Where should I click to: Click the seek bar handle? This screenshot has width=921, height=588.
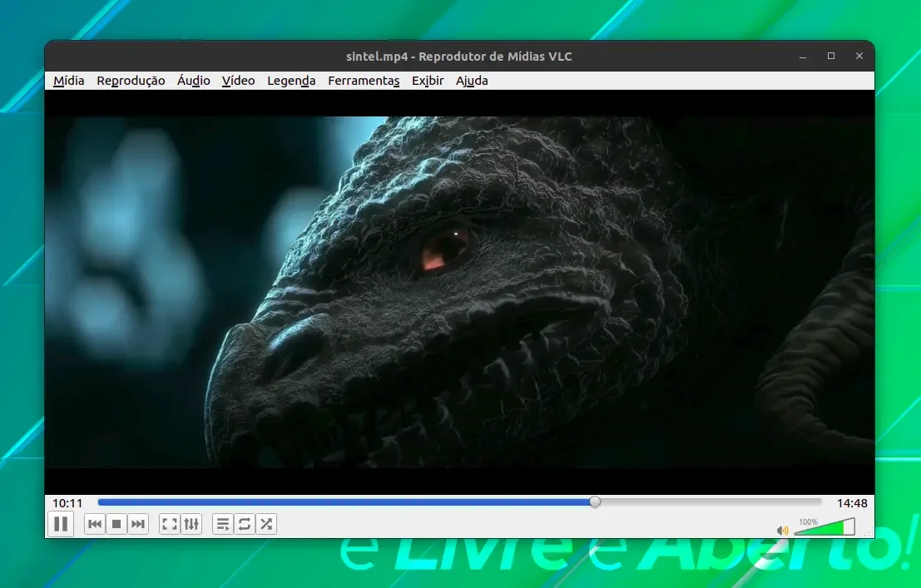pos(595,502)
